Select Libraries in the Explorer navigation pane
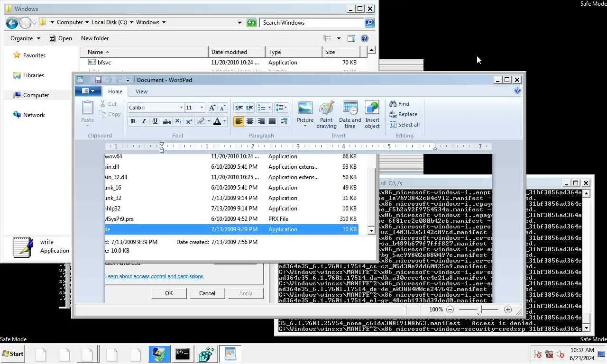The height and width of the screenshot is (364, 607). tap(28, 75)
